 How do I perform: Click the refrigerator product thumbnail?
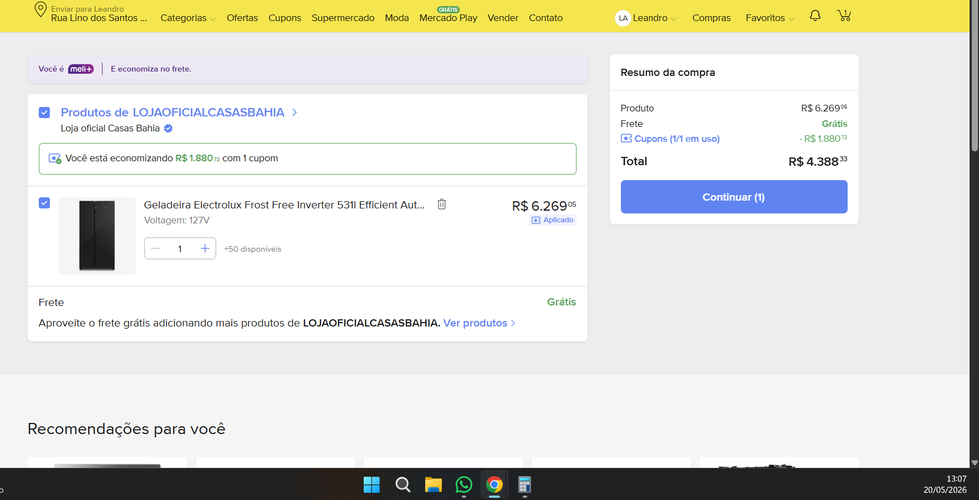pos(97,236)
